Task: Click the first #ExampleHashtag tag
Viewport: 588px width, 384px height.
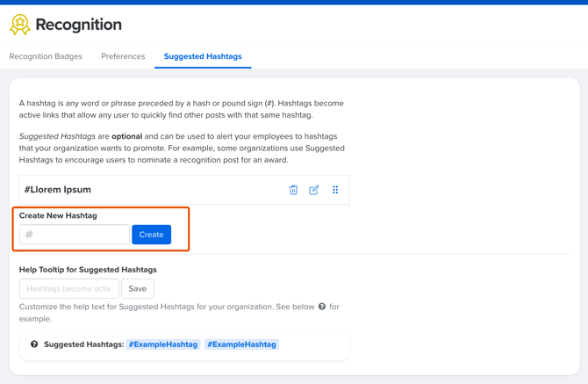Action: (163, 344)
